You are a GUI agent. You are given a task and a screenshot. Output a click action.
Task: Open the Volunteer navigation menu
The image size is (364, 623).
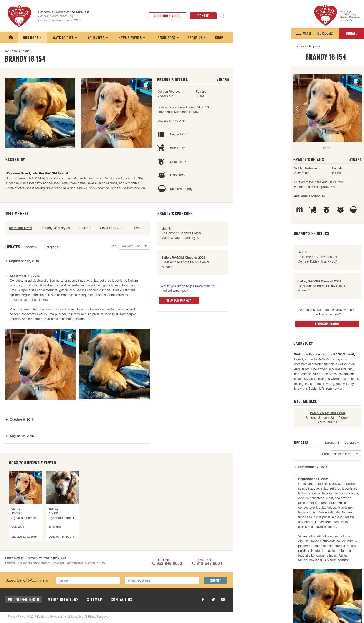[x=98, y=38]
